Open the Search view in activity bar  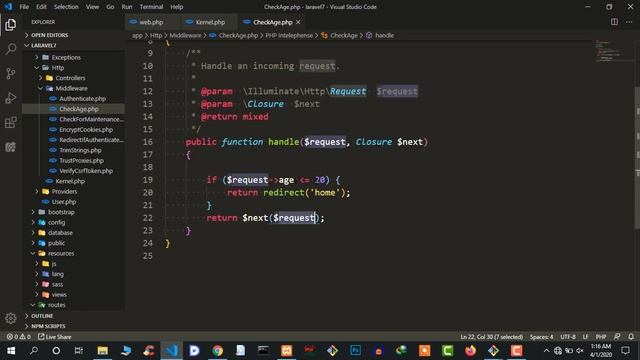(11, 49)
